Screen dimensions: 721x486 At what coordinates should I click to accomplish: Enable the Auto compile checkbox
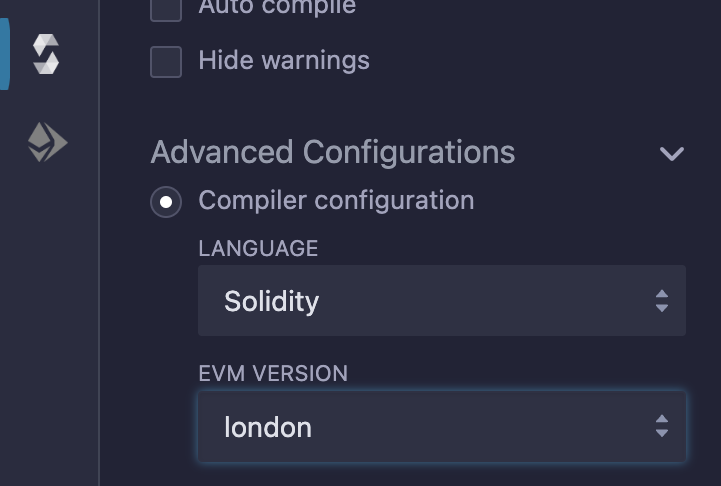[166, 8]
